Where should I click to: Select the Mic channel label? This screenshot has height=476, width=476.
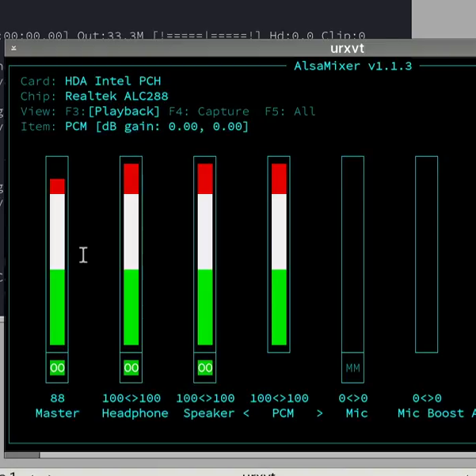pos(356,413)
